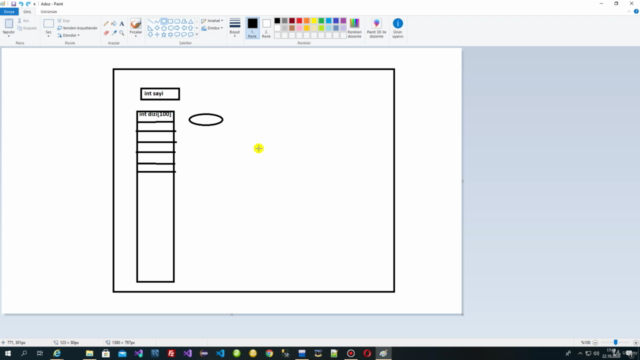Pick the purple color swatch
Viewport: 640px width, 360px height.
coord(343,21)
